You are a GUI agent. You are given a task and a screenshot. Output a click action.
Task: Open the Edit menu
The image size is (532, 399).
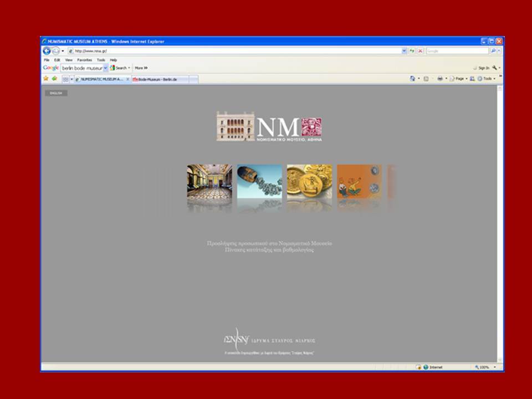pyautogui.click(x=57, y=60)
